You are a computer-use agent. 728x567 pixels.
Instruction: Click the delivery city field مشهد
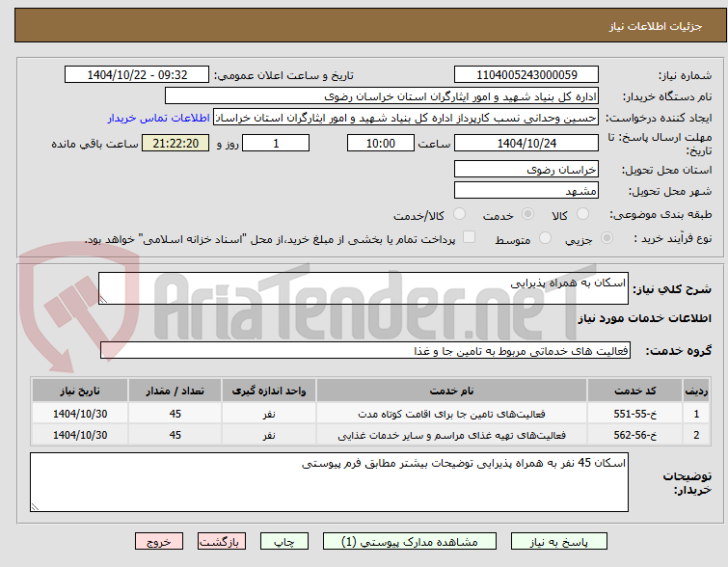point(526,190)
